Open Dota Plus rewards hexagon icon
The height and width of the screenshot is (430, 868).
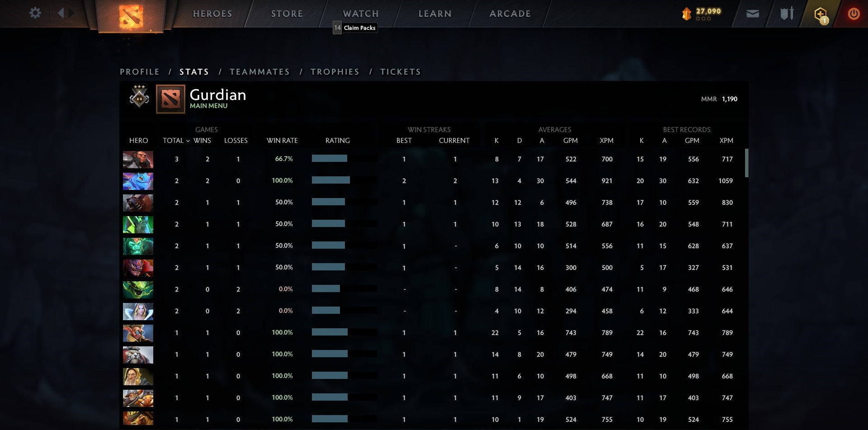821,14
